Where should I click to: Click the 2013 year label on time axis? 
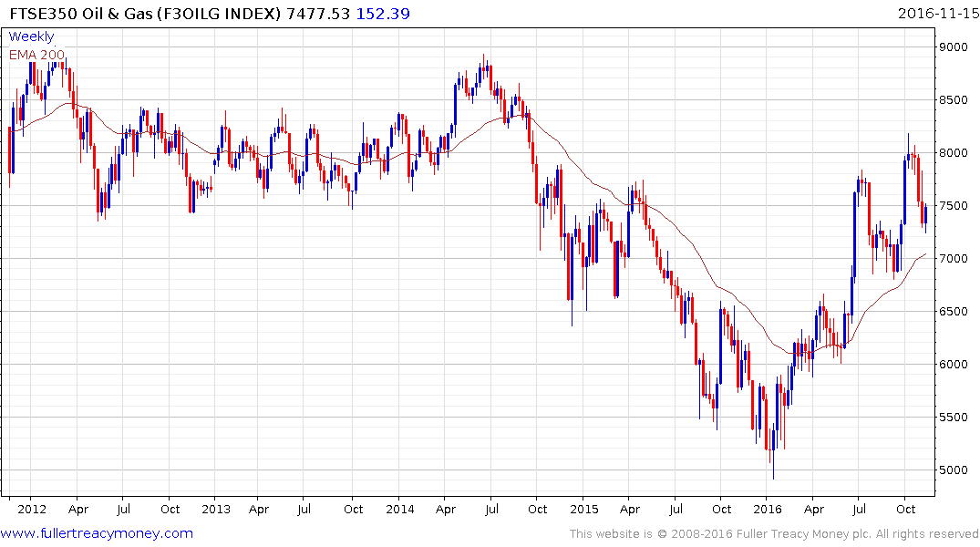pos(216,509)
